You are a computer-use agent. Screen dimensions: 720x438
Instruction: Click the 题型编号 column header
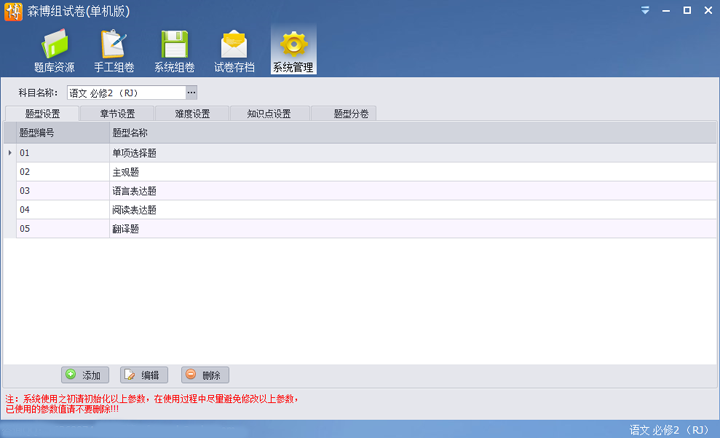click(62, 132)
